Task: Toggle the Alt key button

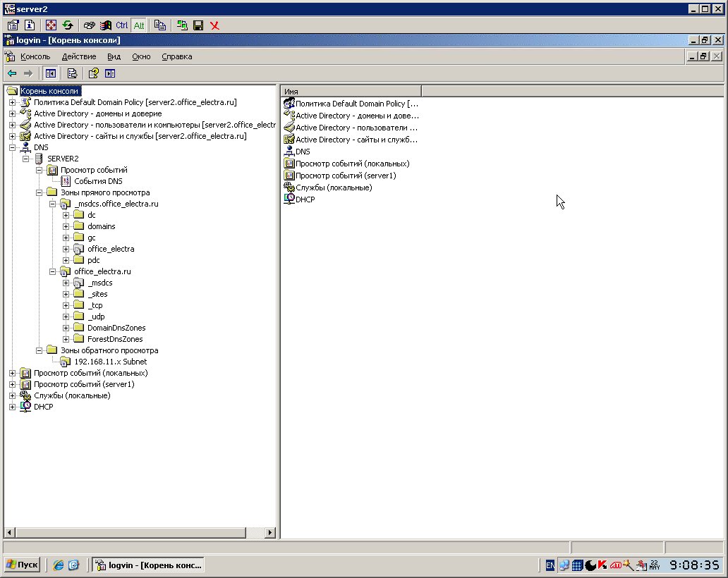Action: point(139,25)
